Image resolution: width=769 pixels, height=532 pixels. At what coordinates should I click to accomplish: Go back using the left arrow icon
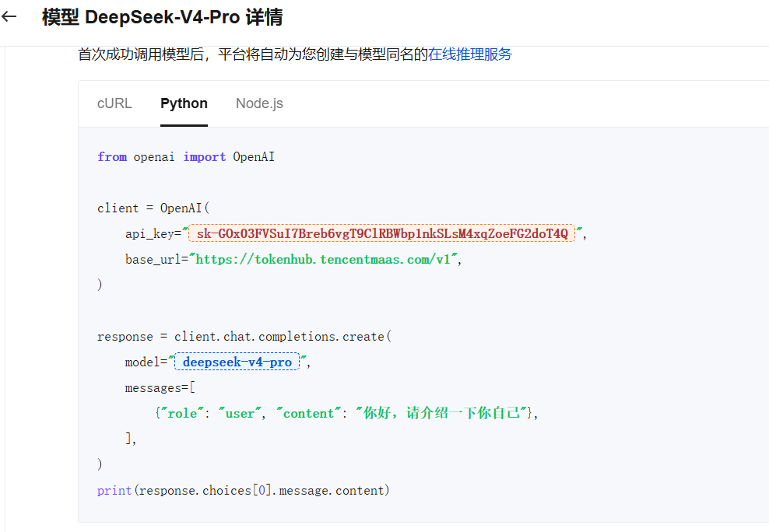coord(9,16)
